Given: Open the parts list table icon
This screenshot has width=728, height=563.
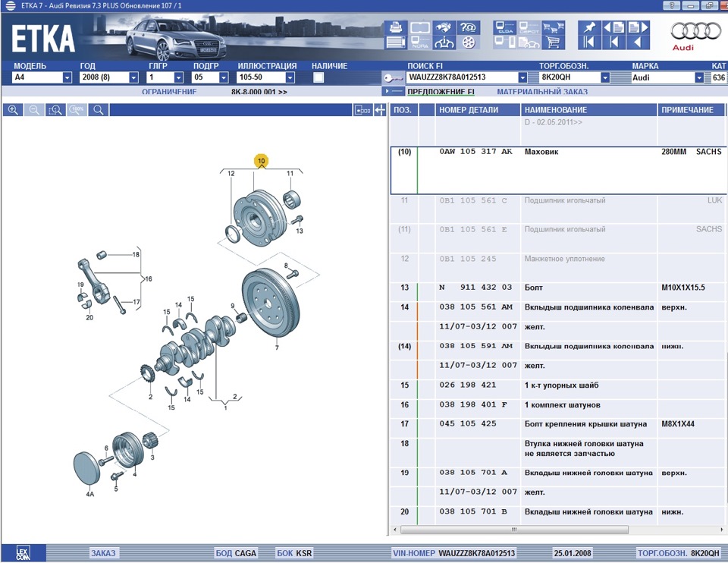Looking at the screenshot, I should 396,42.
